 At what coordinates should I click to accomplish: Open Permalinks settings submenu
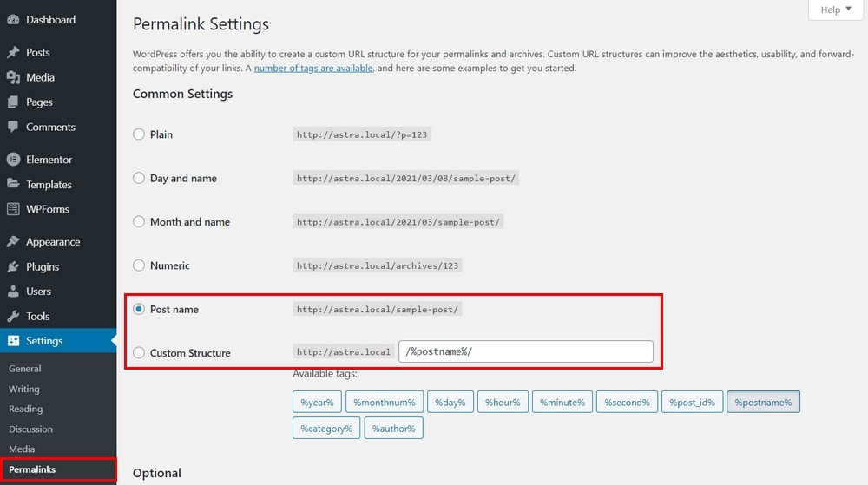(x=32, y=469)
